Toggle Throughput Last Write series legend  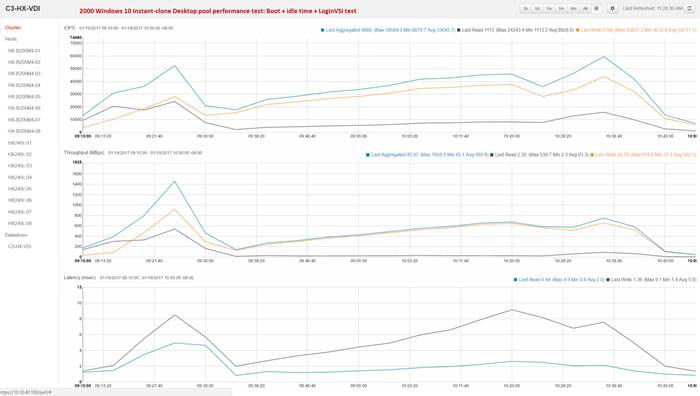coord(643,154)
